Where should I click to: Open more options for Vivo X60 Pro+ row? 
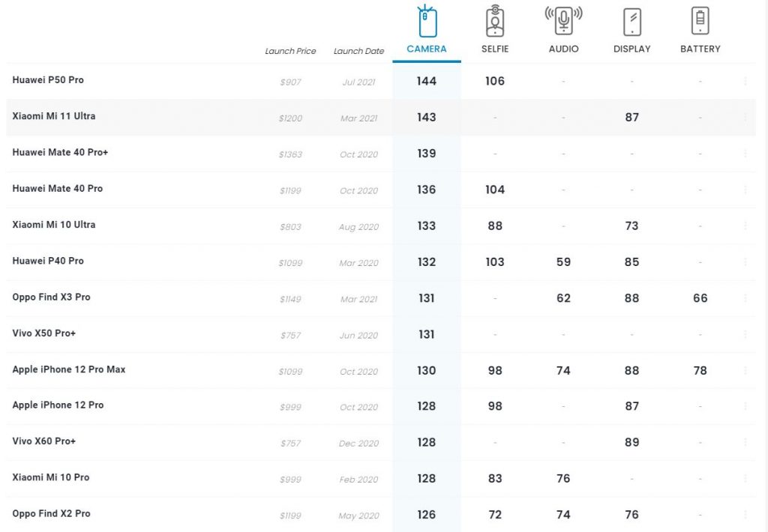pyautogui.click(x=745, y=442)
